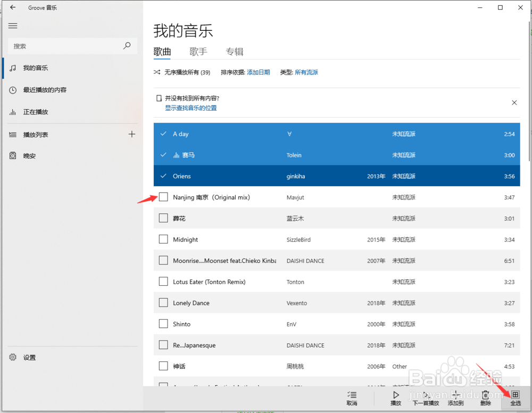Image resolution: width=532 pixels, height=413 pixels.
Task: Click DAISHI DANCE in the Moonrise row
Action: point(305,261)
